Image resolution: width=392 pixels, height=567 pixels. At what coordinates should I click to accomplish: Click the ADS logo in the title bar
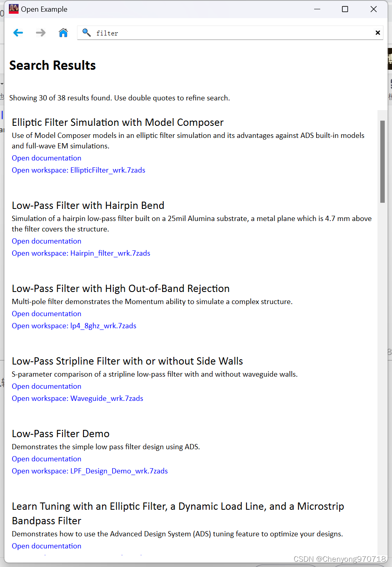[x=13, y=8]
